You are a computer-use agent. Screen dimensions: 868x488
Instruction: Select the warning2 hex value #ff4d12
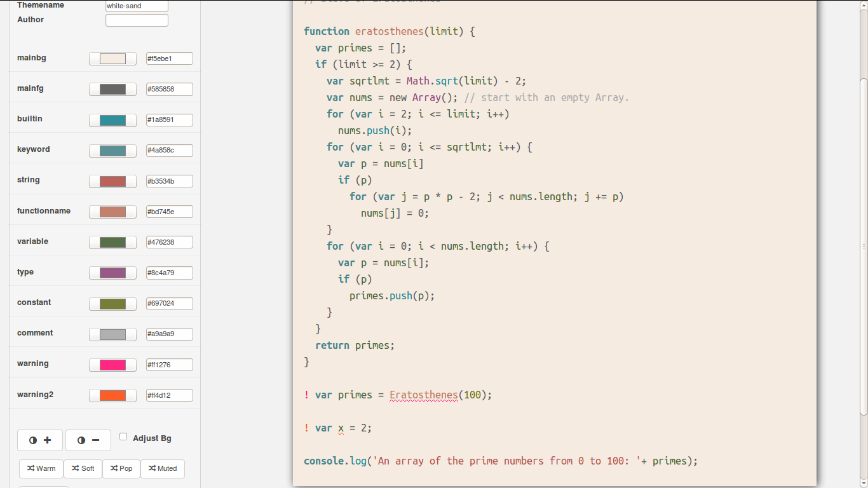169,395
